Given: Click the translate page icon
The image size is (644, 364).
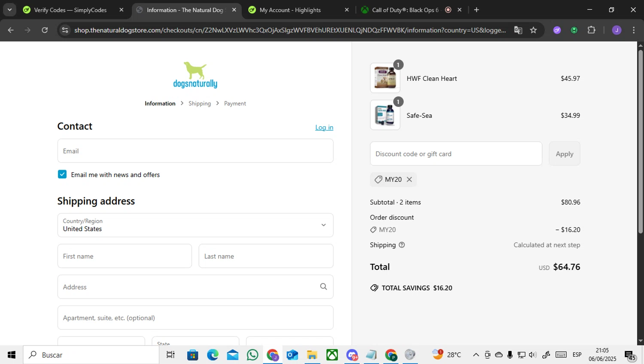Looking at the screenshot, I should click(518, 30).
